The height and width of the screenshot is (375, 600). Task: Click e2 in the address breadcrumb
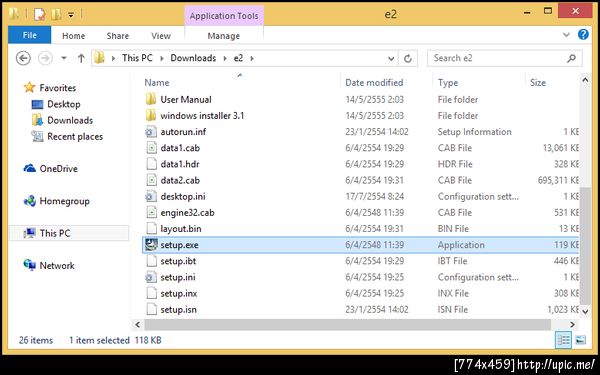click(238, 58)
